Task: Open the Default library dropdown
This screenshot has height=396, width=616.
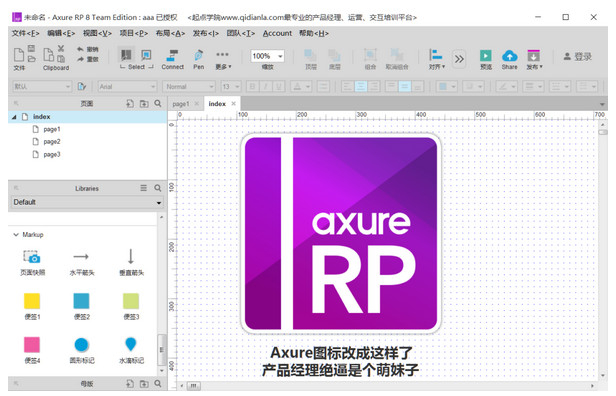Action: pos(87,202)
